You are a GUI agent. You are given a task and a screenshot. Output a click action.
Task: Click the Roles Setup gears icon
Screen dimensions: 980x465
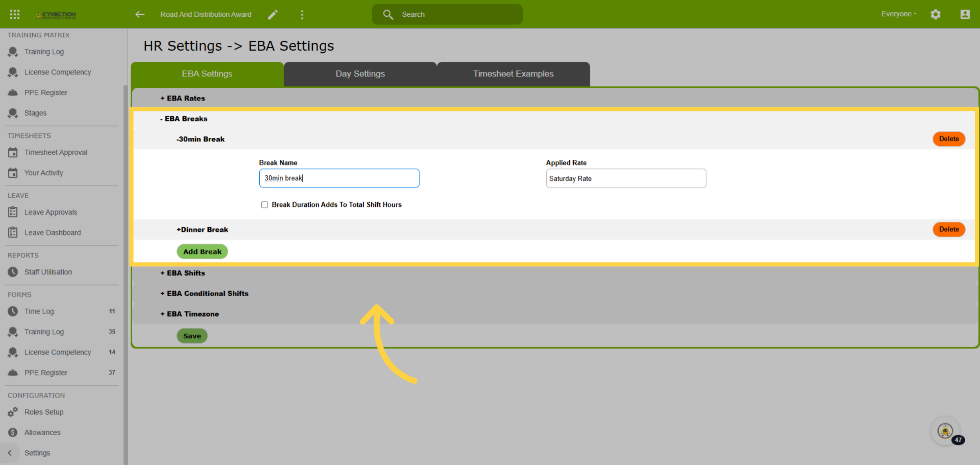pos(13,412)
